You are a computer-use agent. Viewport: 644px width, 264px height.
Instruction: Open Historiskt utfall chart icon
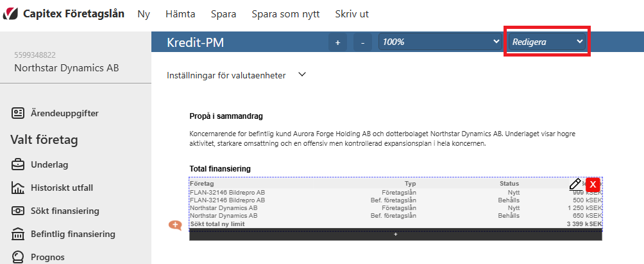pyautogui.click(x=18, y=188)
